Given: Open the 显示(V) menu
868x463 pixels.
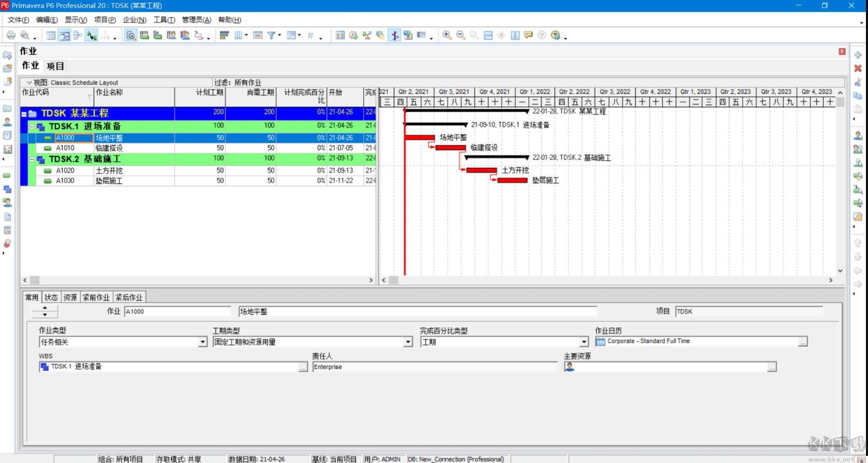Looking at the screenshot, I should 76,20.
